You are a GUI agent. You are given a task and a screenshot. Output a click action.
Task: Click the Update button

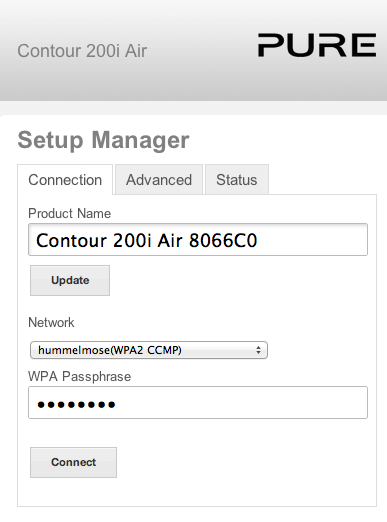(70, 280)
